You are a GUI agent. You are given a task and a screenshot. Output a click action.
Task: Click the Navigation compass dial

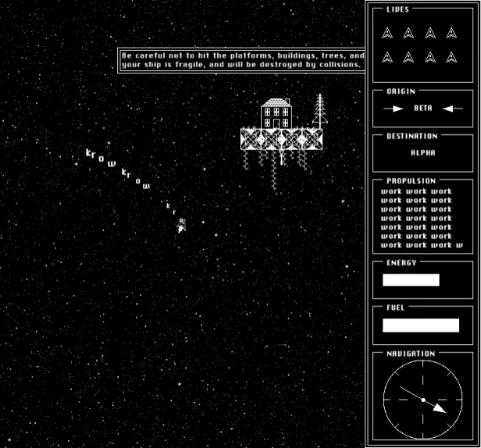point(422,399)
